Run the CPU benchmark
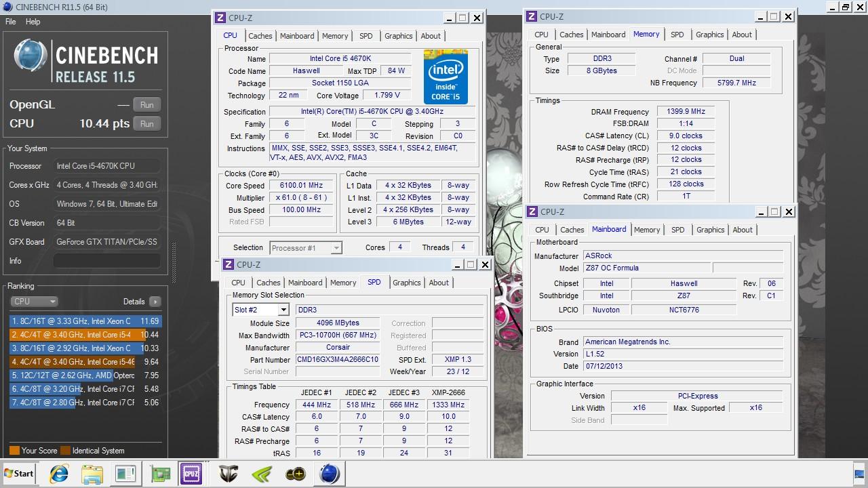868x488 pixels. point(147,124)
